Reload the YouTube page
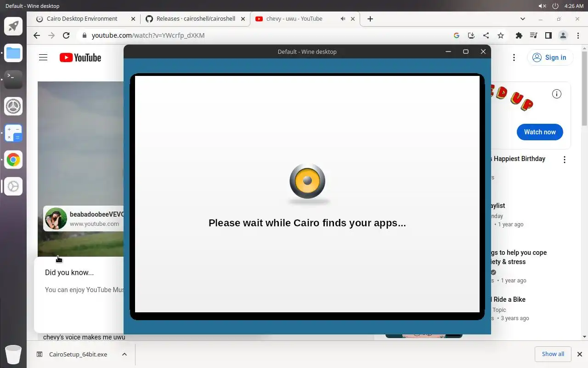This screenshot has width=588, height=368. point(66,35)
